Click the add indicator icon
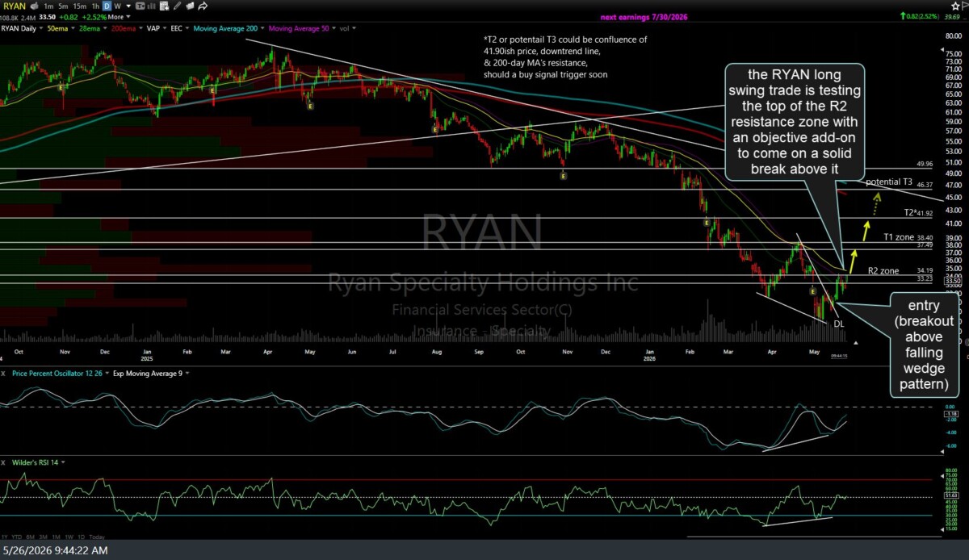Image resolution: width=969 pixels, height=560 pixels. pyautogui.click(x=164, y=6)
